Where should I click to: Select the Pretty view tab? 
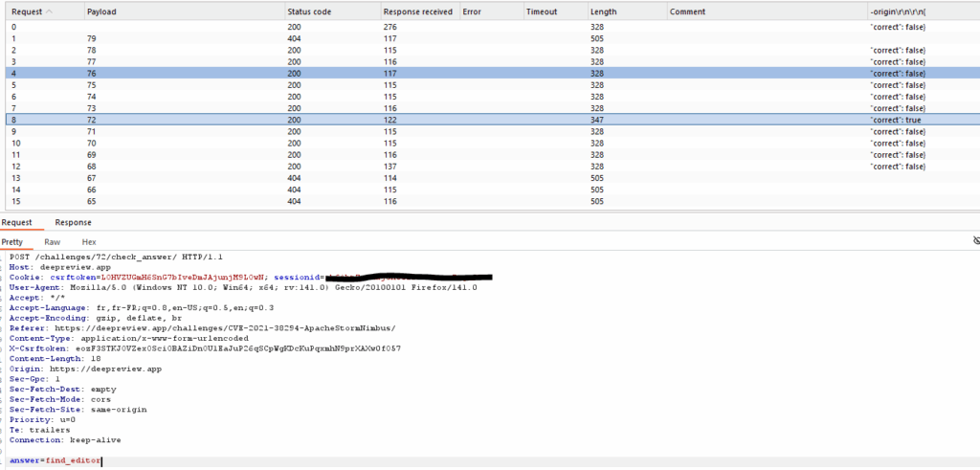pyautogui.click(x=12, y=242)
